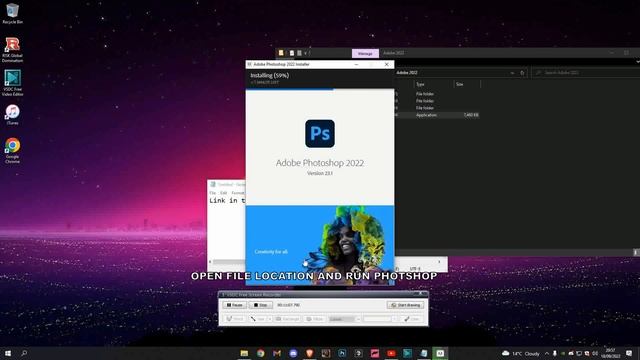
Task: Open the Google Chrome desktop shortcut
Action: click(12, 150)
